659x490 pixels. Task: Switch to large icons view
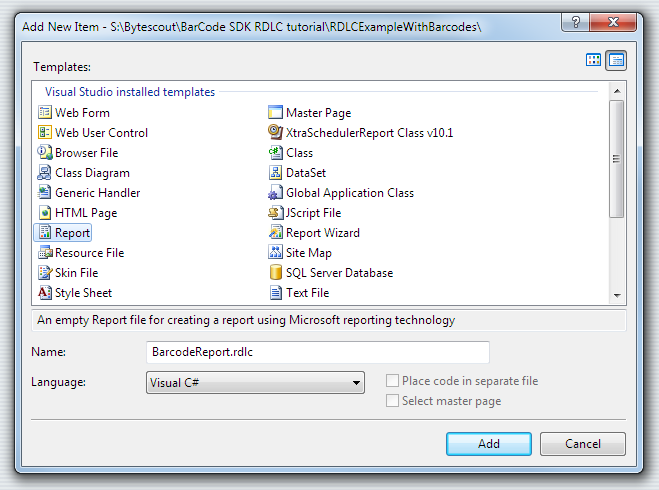tap(593, 60)
